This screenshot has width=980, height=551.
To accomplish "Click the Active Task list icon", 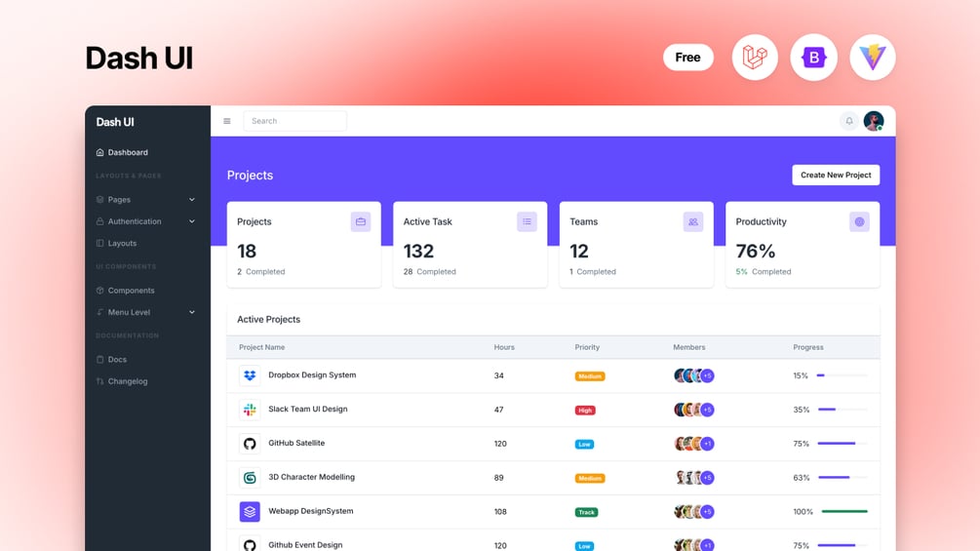I will [x=527, y=221].
